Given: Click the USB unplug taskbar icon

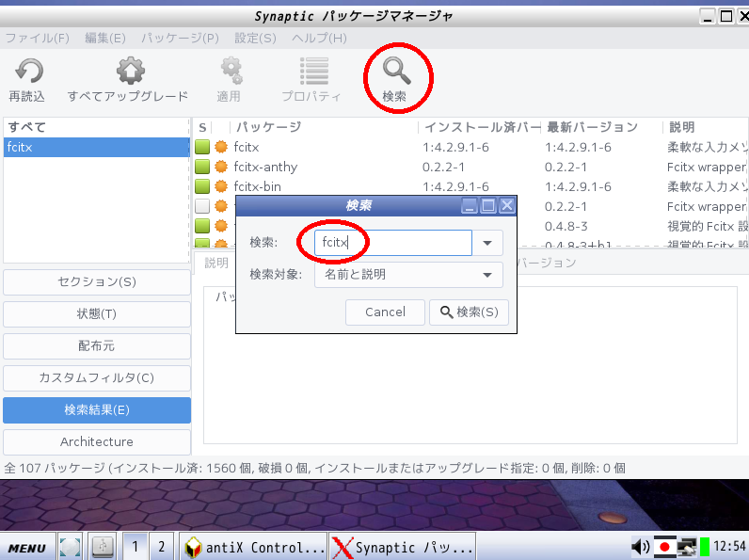Looking at the screenshot, I should tap(103, 547).
